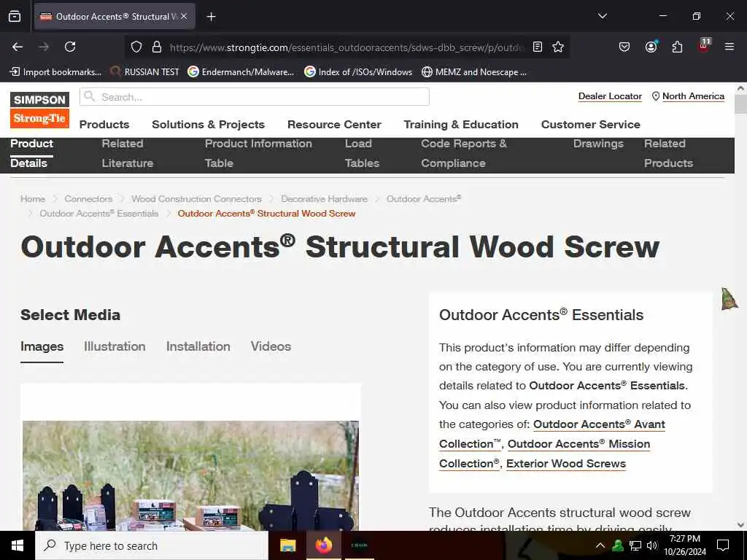Viewport: 747px width, 560px height.
Task: Open the Exterior Wood Screws link
Action: pyautogui.click(x=566, y=464)
